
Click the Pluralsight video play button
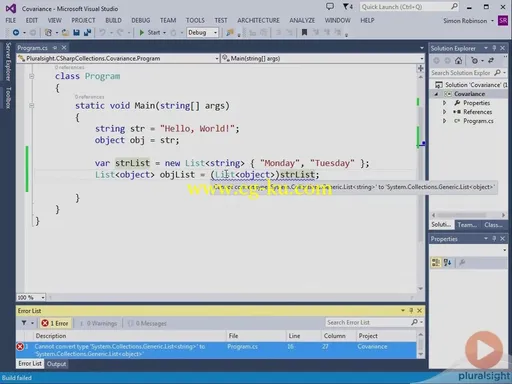(x=484, y=350)
